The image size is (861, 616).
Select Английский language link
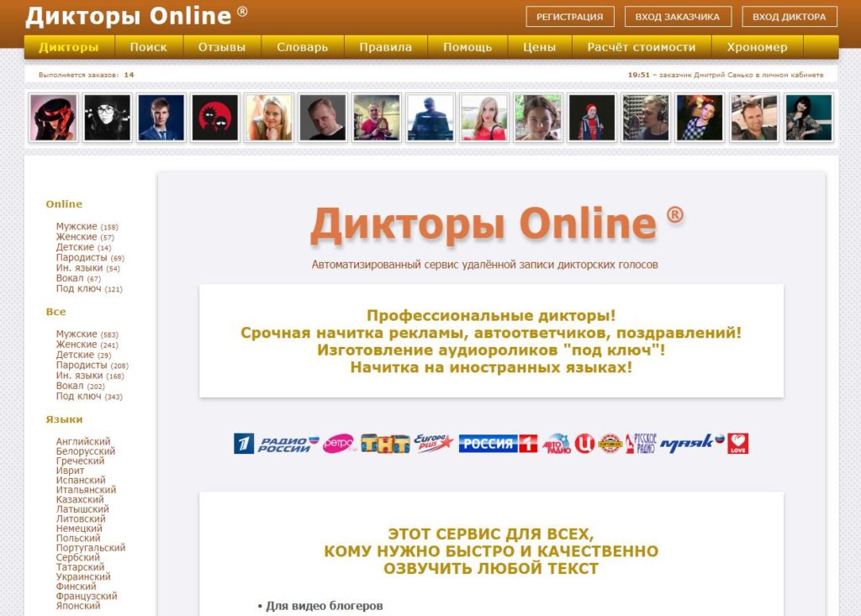83,441
